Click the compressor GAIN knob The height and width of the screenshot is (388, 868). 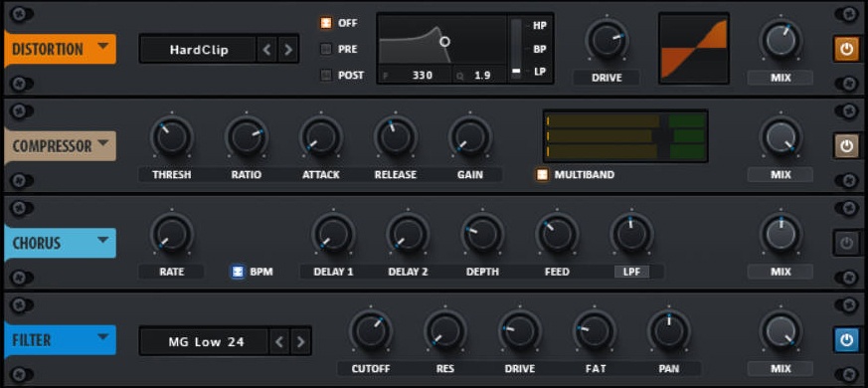tap(470, 137)
